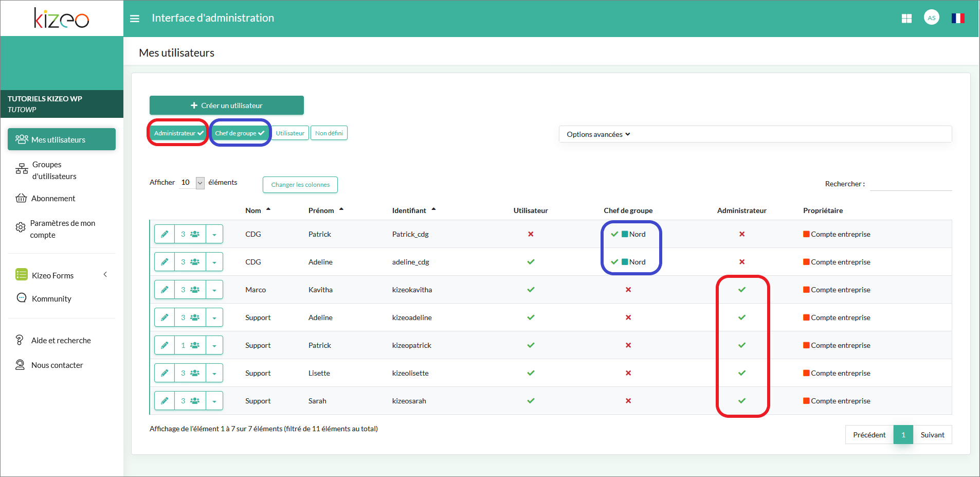Edit user kizeokavitha with pencil icon
This screenshot has height=477, width=980.
pyautogui.click(x=165, y=290)
